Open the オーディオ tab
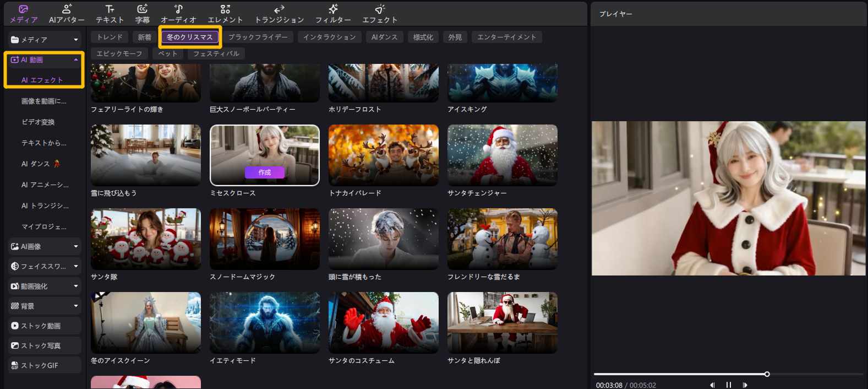The width and height of the screenshot is (868, 389). click(178, 14)
